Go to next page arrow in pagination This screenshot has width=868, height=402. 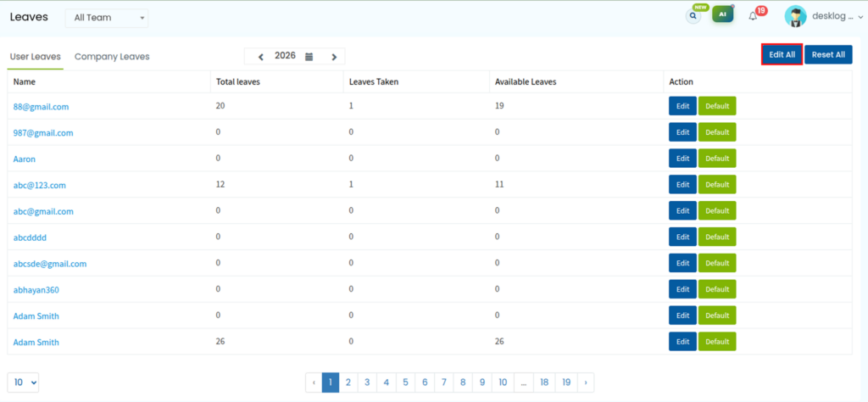586,382
